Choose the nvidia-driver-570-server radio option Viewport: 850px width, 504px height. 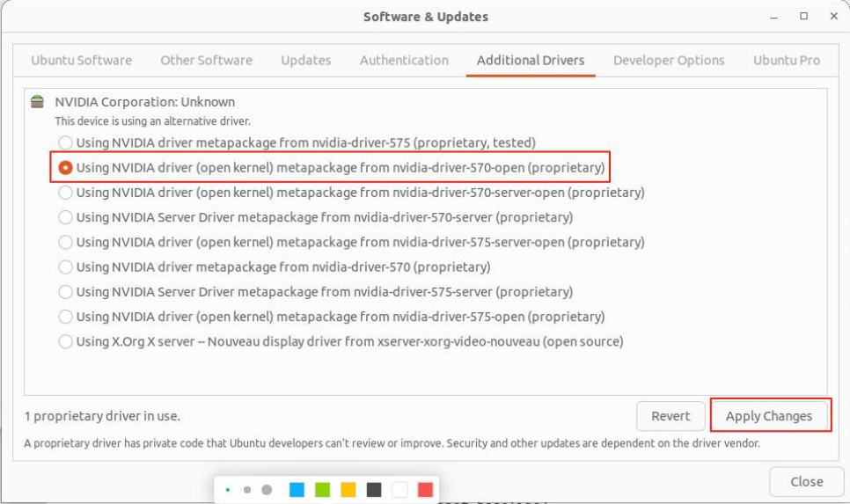point(66,217)
